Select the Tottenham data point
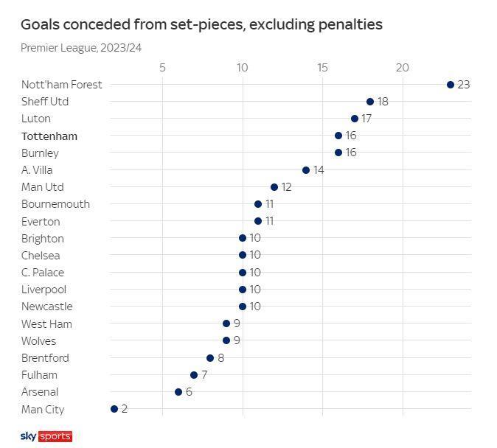Screen dimensions: 497x448 coord(338,136)
